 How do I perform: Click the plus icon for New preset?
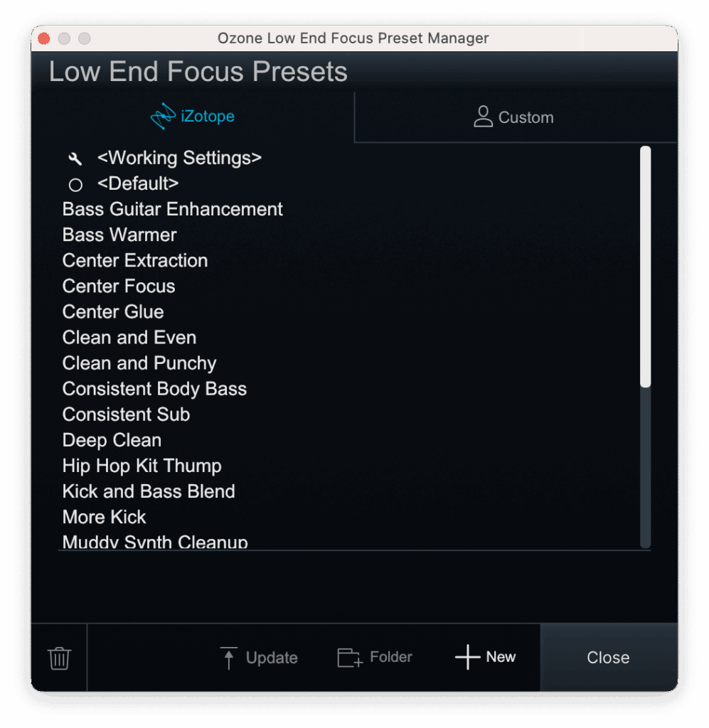467,658
